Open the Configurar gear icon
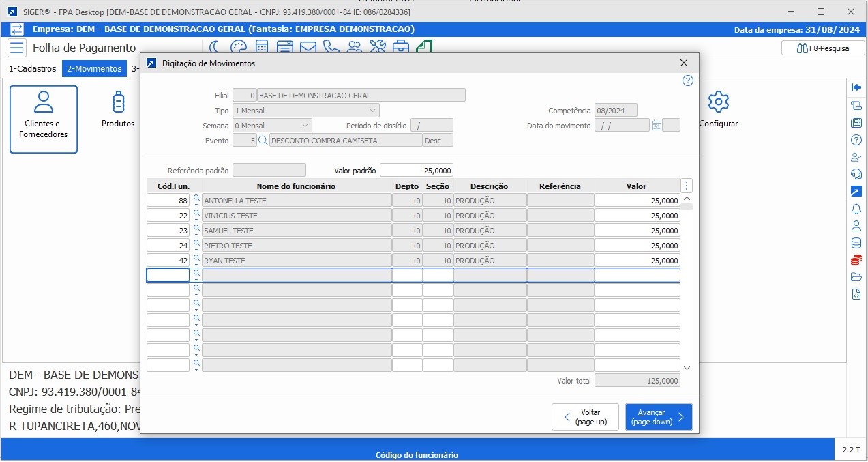868x462 pixels. [x=718, y=102]
